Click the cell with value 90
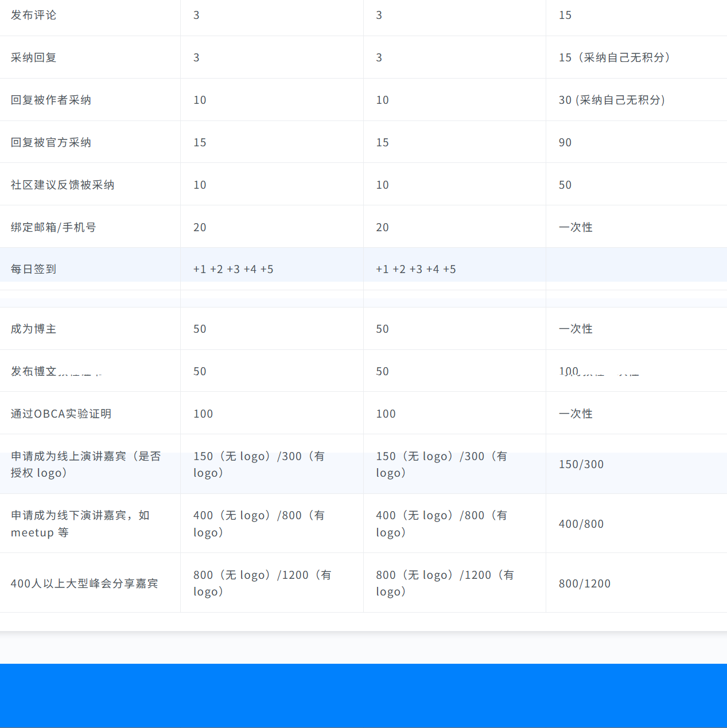The width and height of the screenshot is (727, 728). point(565,142)
